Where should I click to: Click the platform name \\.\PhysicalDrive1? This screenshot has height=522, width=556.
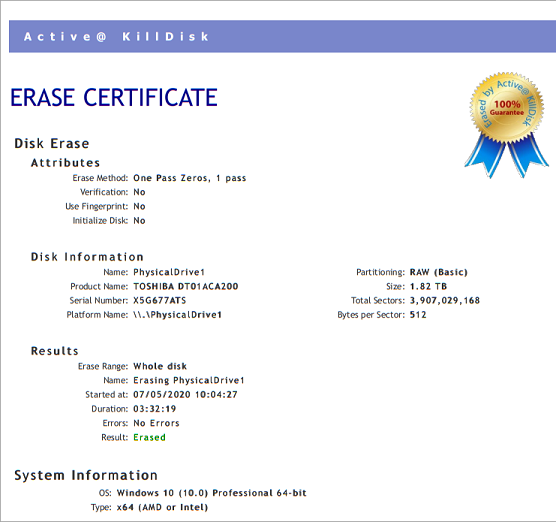[178, 315]
